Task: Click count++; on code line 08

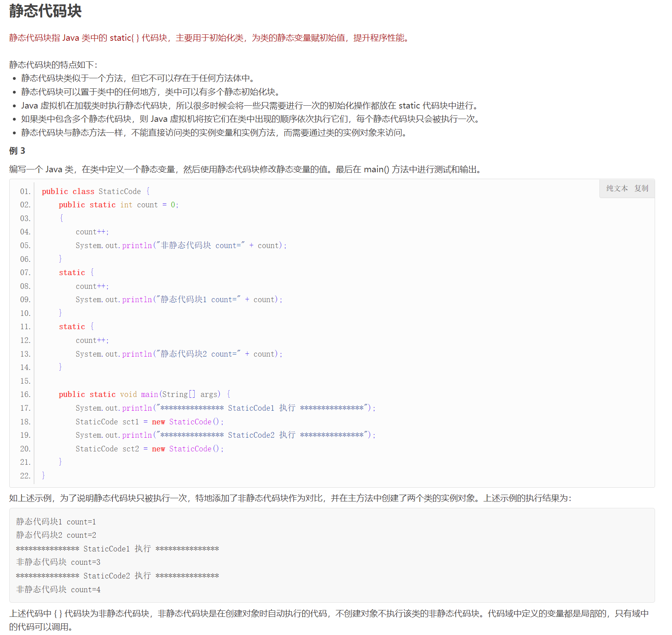Action: [x=92, y=286]
